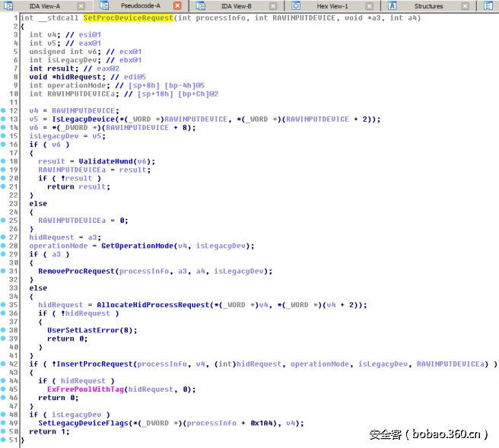Image resolution: width=499 pixels, height=448 pixels.
Task: Toggle breakpoint dot on line 18
Action: 3,161
